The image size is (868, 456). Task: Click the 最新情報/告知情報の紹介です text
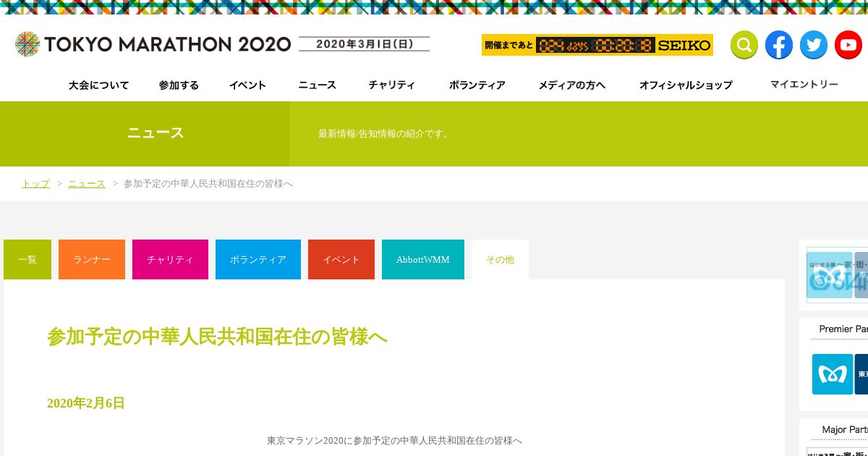tap(386, 134)
